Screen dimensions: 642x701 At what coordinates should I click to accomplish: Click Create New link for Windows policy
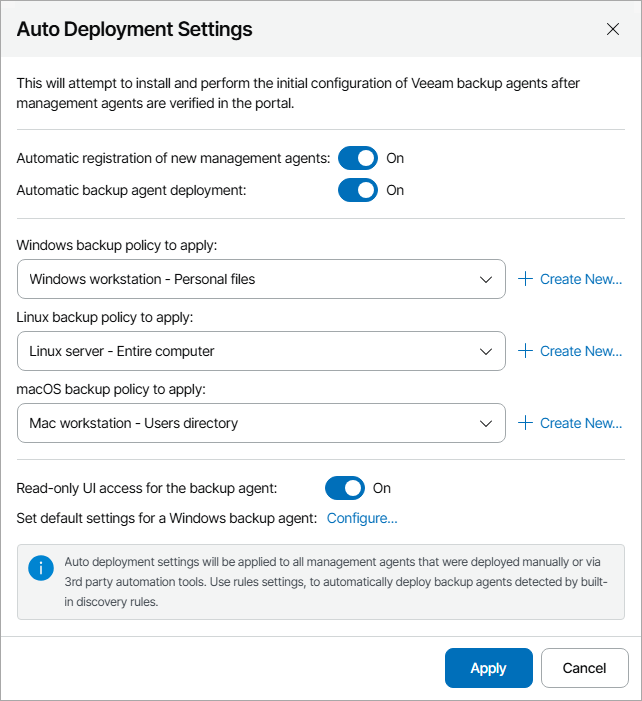(x=581, y=279)
